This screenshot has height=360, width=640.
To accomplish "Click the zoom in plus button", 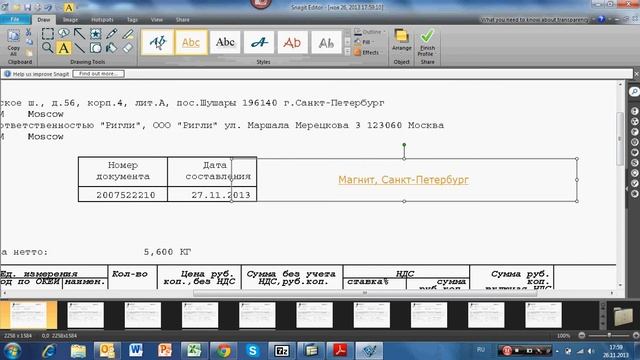I will [x=636, y=335].
